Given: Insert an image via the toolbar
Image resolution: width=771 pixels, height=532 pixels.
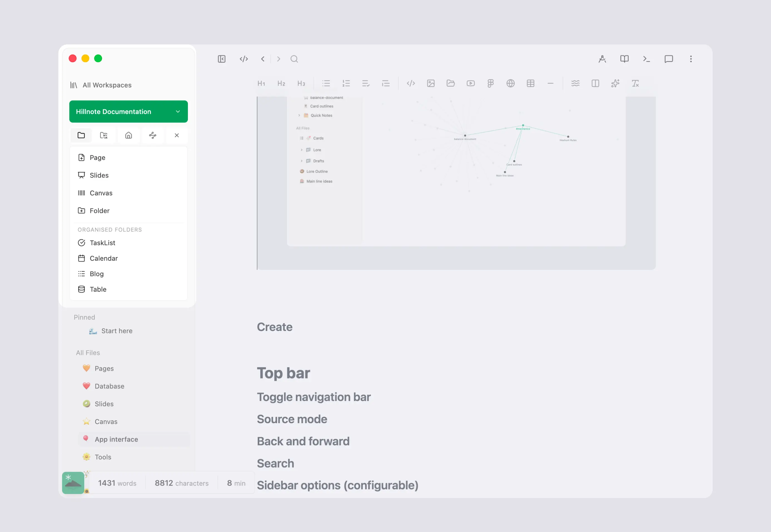Looking at the screenshot, I should (x=431, y=83).
